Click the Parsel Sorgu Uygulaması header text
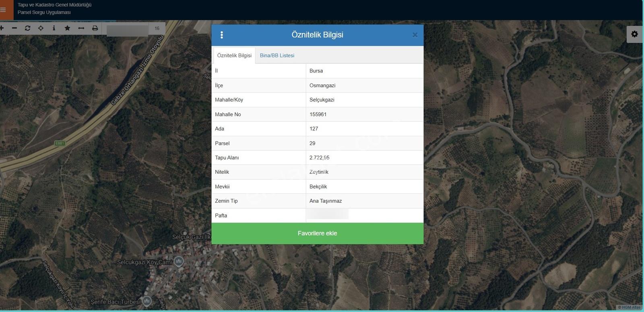This screenshot has width=644, height=312. point(44,12)
